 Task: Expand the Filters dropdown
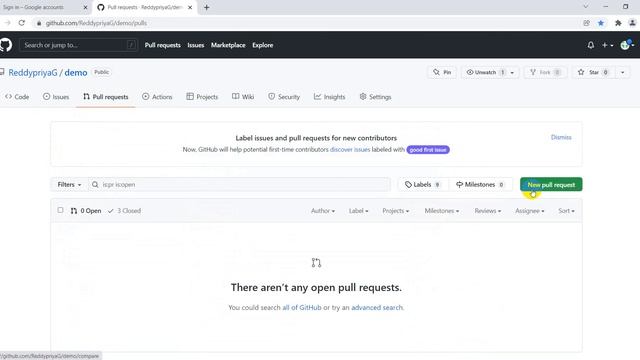[69, 184]
